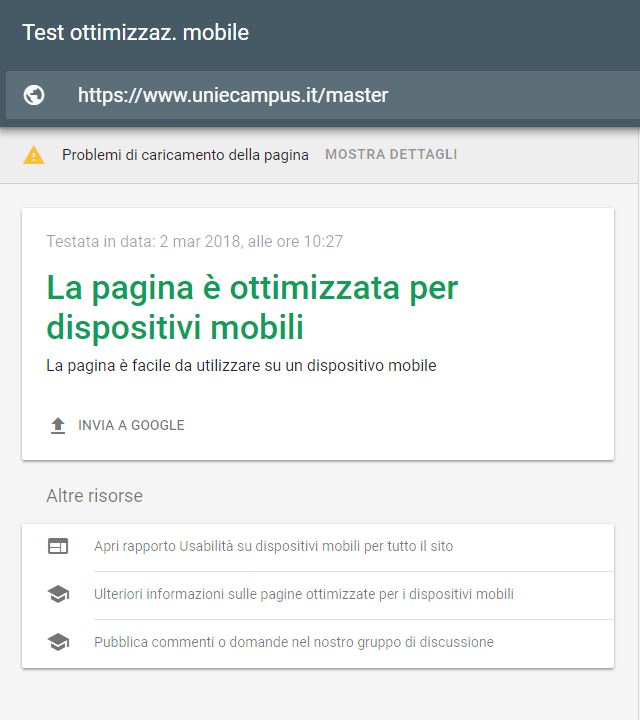Open MOSTRA DETTAGLI for loading problems

(391, 154)
